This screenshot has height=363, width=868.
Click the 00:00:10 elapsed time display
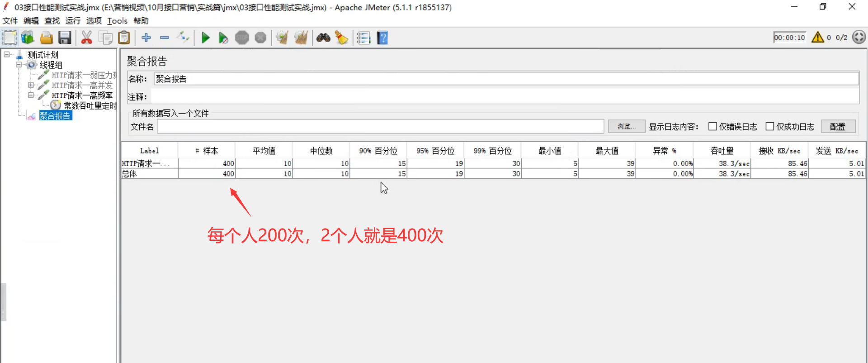click(790, 38)
